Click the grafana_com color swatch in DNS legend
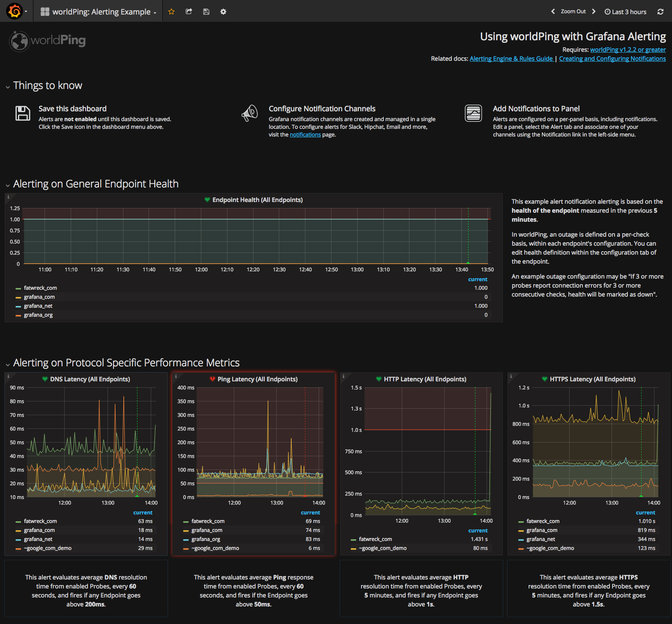This screenshot has height=624, width=672. (x=18, y=531)
